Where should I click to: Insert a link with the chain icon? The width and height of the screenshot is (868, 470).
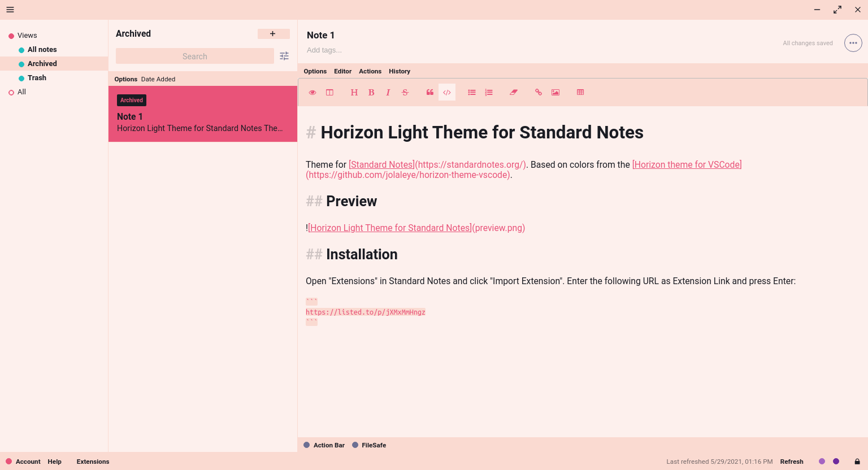tap(539, 93)
